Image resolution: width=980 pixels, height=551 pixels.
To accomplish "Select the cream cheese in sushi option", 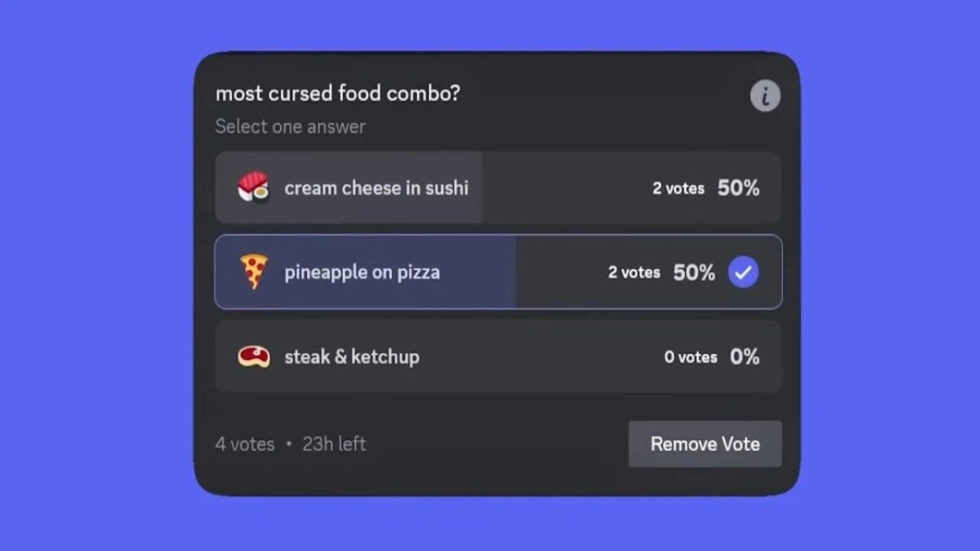I will click(x=498, y=187).
